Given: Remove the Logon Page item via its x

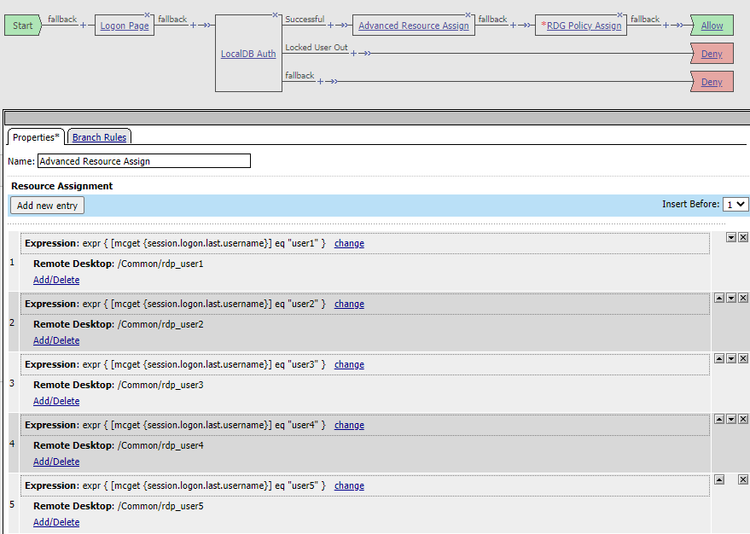Looking at the screenshot, I should [x=147, y=15].
